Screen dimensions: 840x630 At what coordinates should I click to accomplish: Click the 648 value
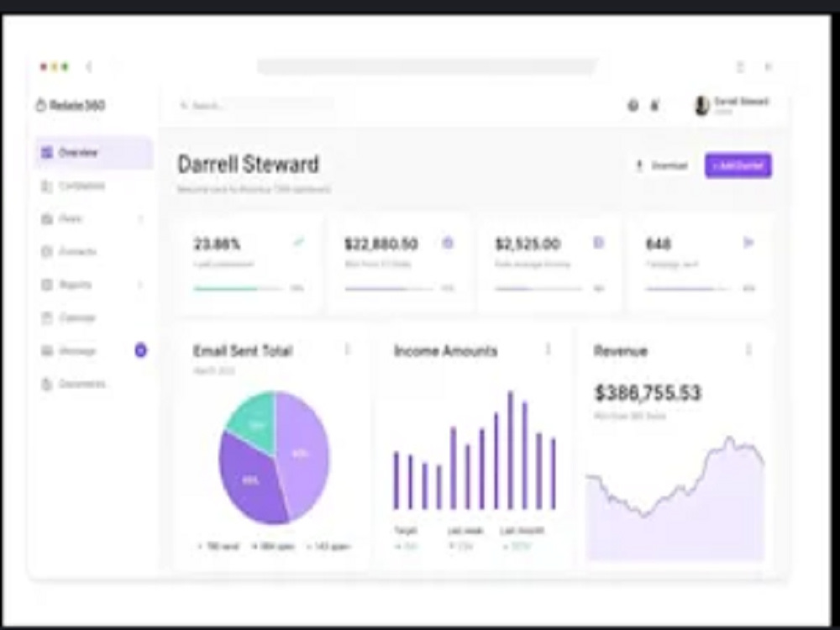point(659,244)
